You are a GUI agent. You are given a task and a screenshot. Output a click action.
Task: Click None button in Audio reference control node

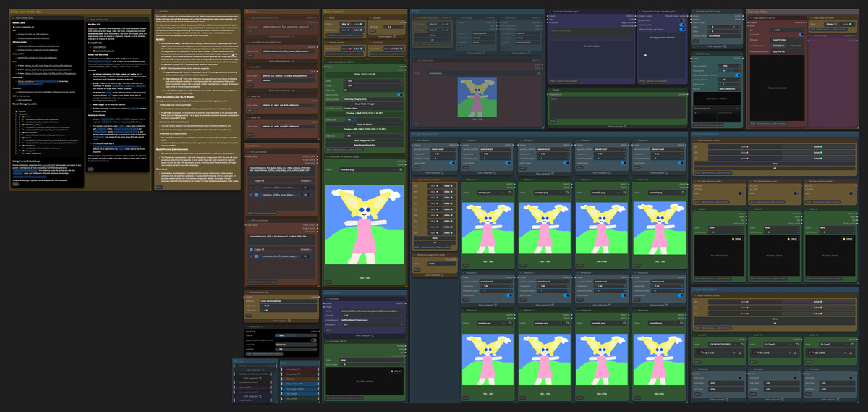(x=775, y=319)
